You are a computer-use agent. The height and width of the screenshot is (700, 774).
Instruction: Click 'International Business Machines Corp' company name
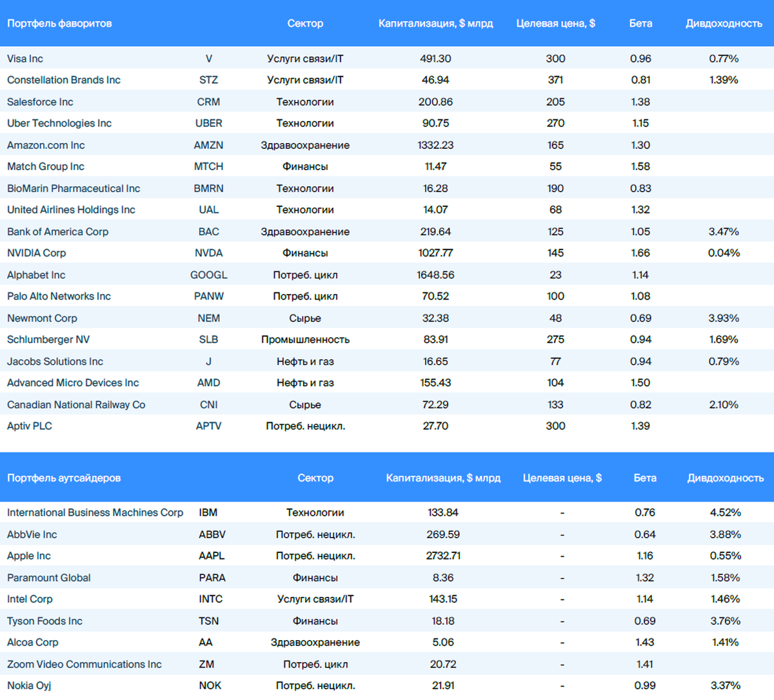[95, 512]
